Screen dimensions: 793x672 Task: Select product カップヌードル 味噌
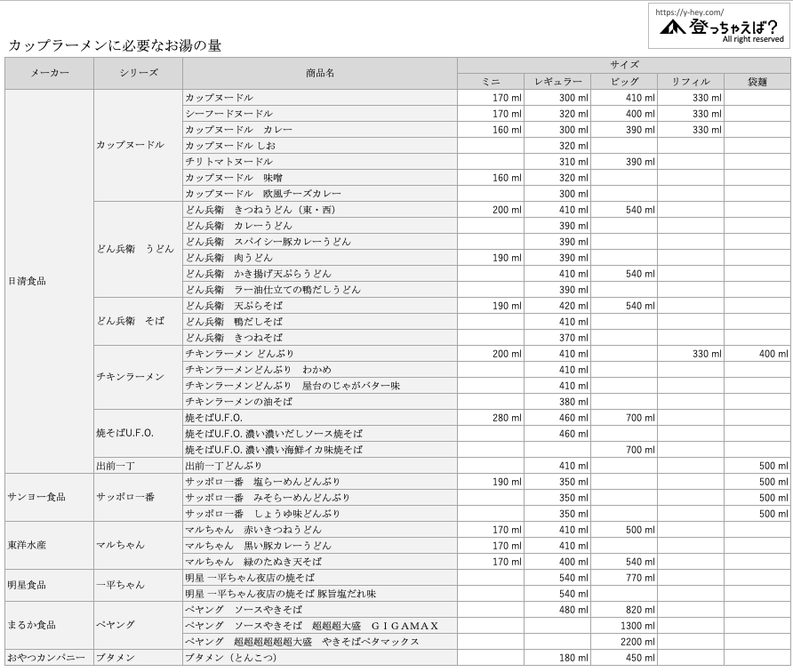[320, 178]
